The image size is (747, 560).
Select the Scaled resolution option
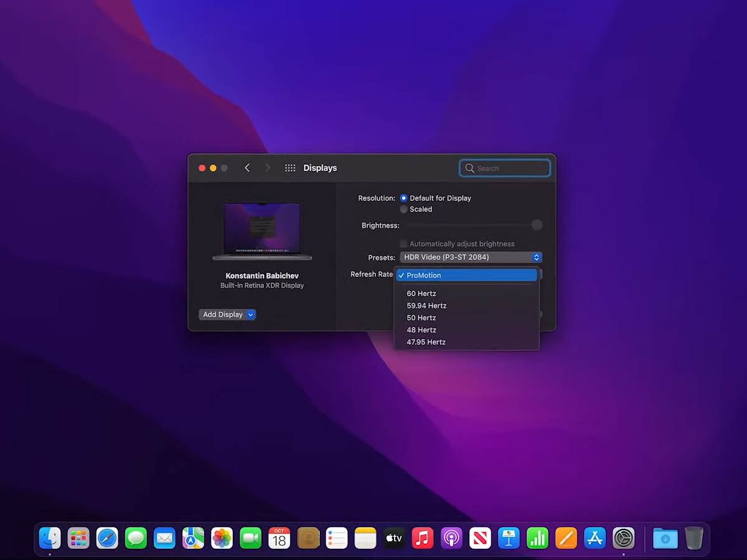point(403,209)
